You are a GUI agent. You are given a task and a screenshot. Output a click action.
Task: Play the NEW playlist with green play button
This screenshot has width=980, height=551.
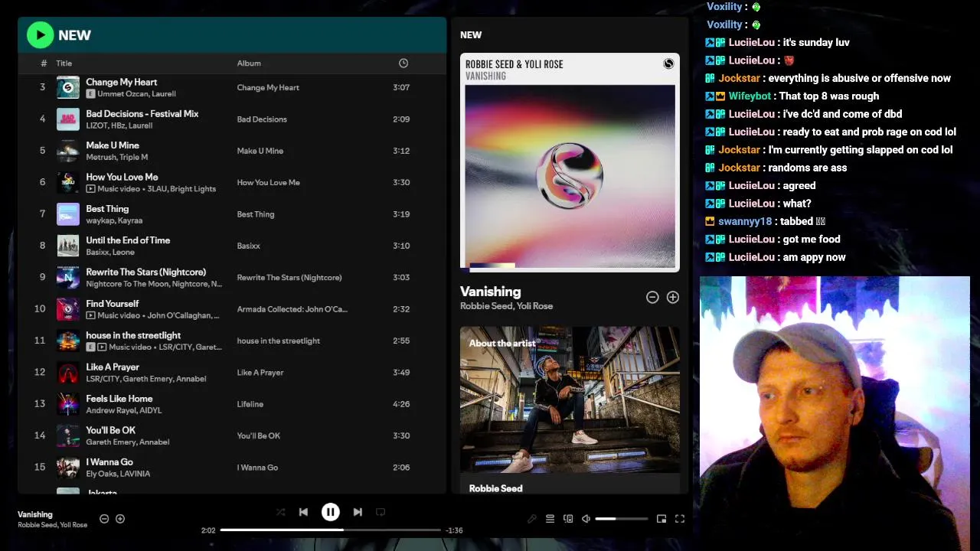point(40,34)
